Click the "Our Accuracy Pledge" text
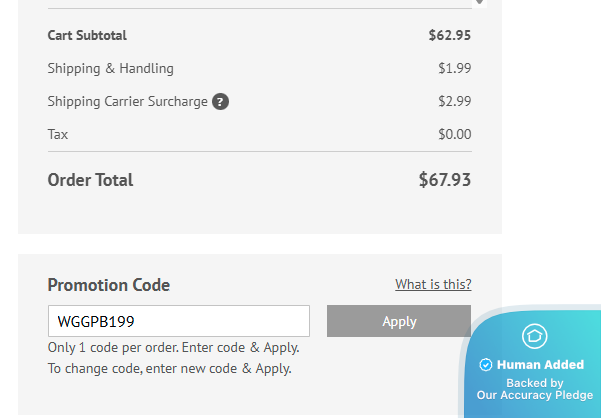This screenshot has height=418, width=601. click(535, 395)
